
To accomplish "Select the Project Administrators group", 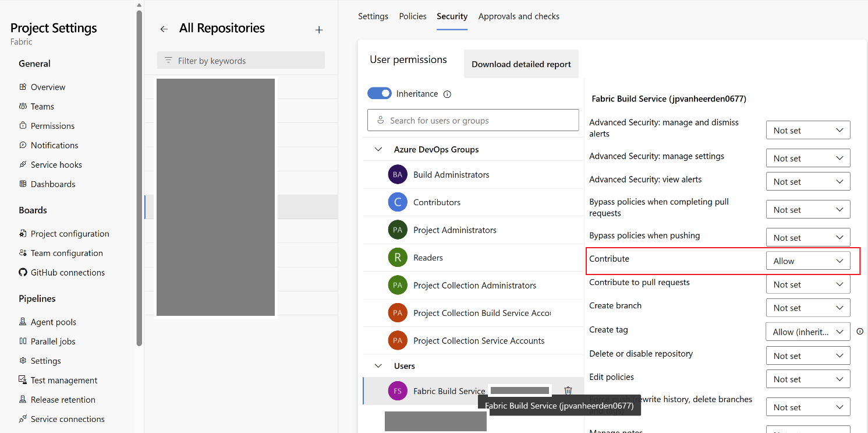I will [473, 230].
